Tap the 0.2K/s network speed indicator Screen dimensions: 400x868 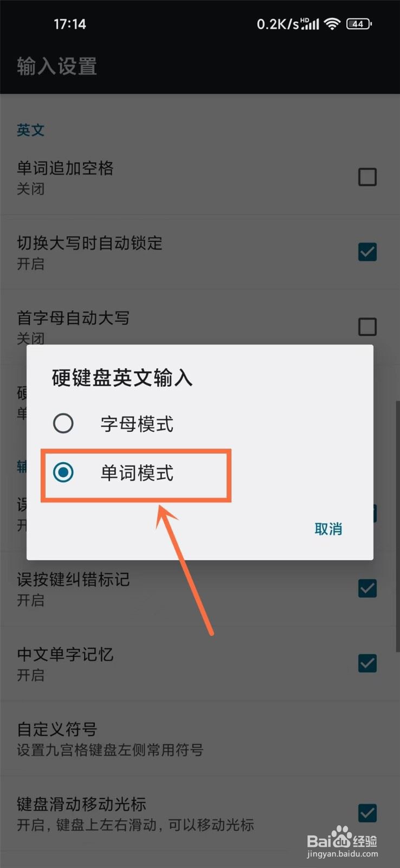[278, 24]
